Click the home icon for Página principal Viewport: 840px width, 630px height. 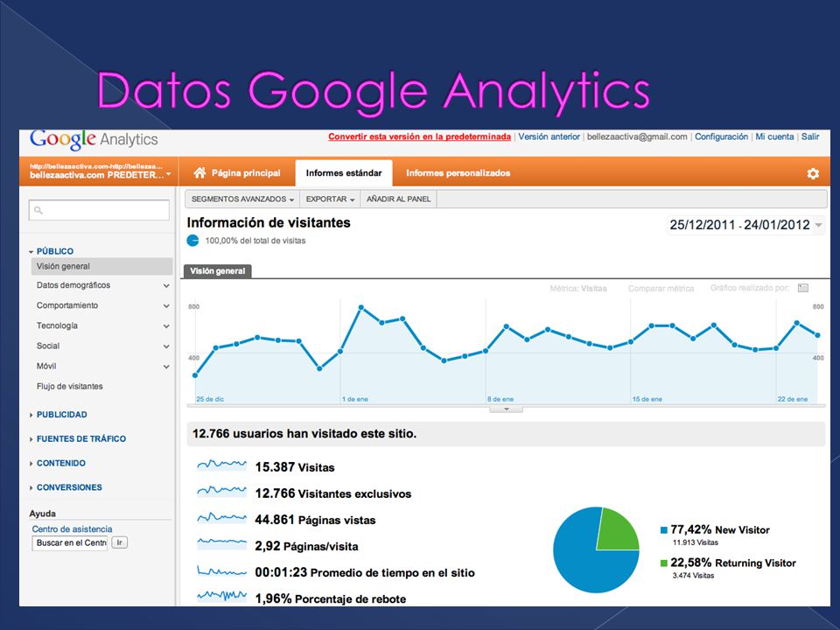click(199, 172)
